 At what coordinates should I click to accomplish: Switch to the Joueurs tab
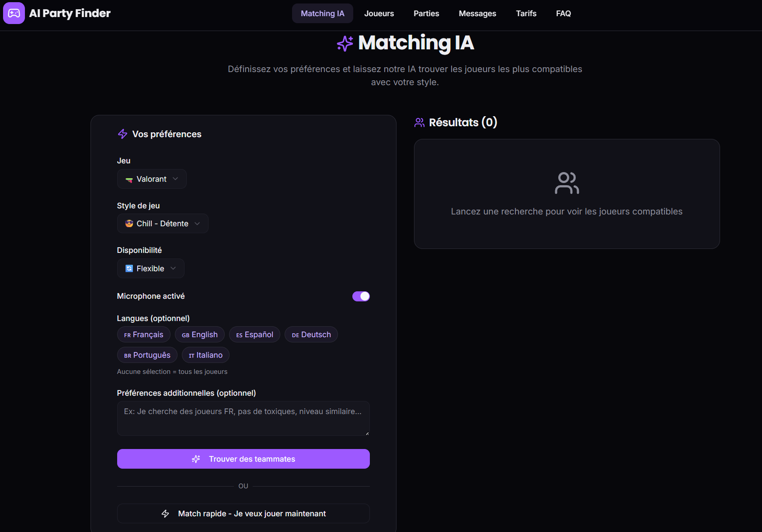[x=379, y=13]
